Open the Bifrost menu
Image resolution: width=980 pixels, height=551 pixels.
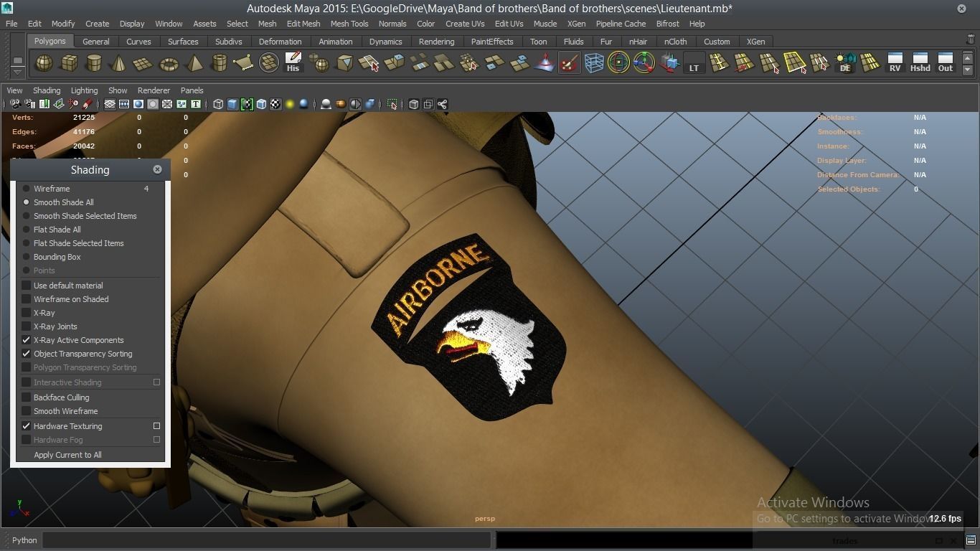click(x=667, y=24)
